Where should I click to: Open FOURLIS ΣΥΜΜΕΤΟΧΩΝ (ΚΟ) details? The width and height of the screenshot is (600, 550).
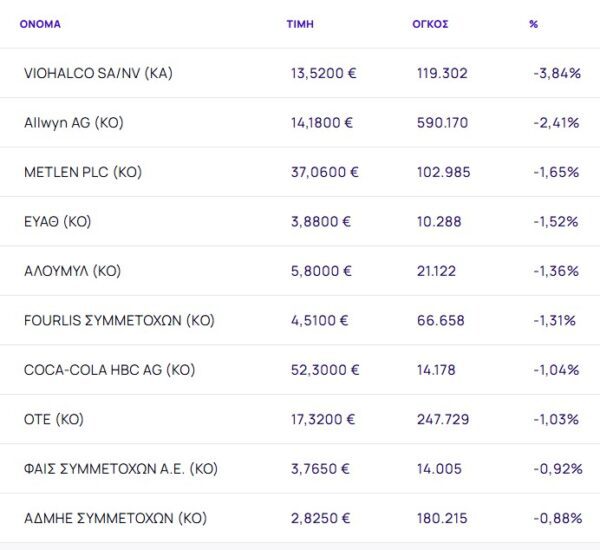pos(119,321)
